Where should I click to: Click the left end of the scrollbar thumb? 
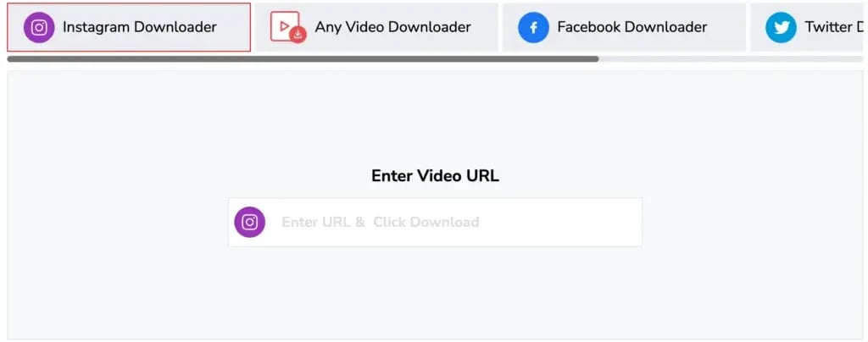(x=12, y=58)
